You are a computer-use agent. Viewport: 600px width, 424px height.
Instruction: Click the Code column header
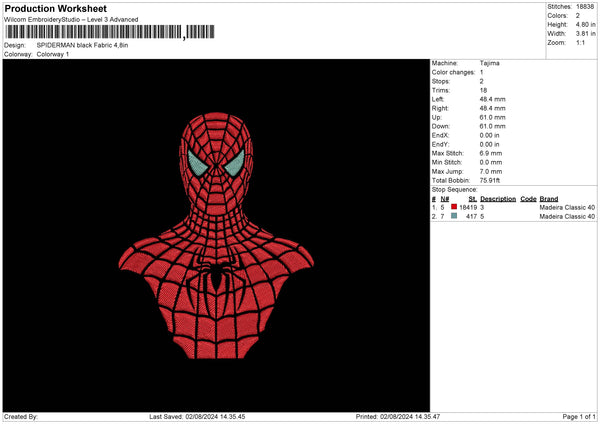point(528,199)
